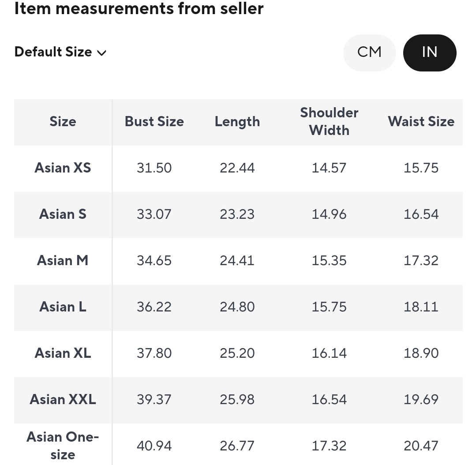Image resolution: width=476 pixels, height=465 pixels.
Task: Select the Asian M row label
Action: pos(63,260)
